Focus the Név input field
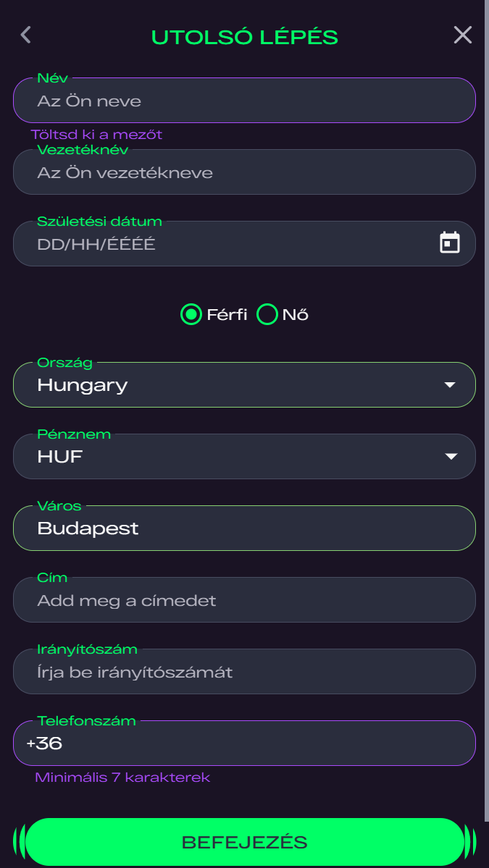Screen dimensions: 489x868 (243, 101)
